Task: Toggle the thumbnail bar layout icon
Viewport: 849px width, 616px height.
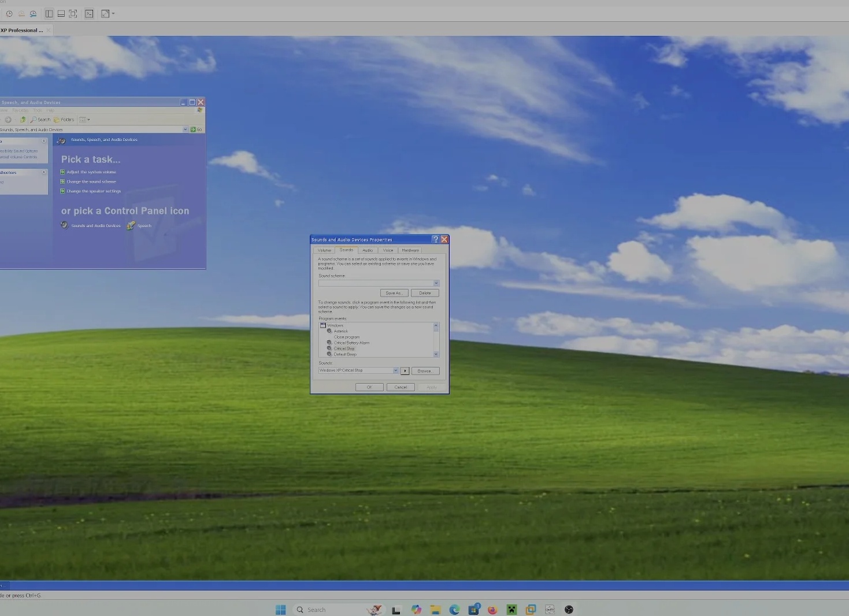Action: [61, 13]
